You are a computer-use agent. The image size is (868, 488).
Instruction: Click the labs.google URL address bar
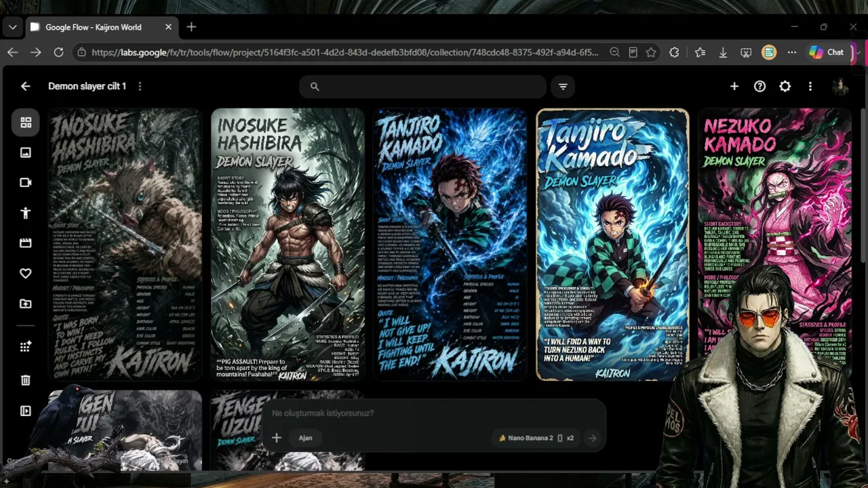pos(345,52)
